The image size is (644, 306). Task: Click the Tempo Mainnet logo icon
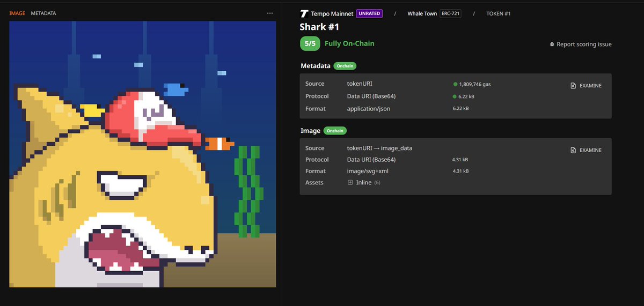click(x=304, y=13)
